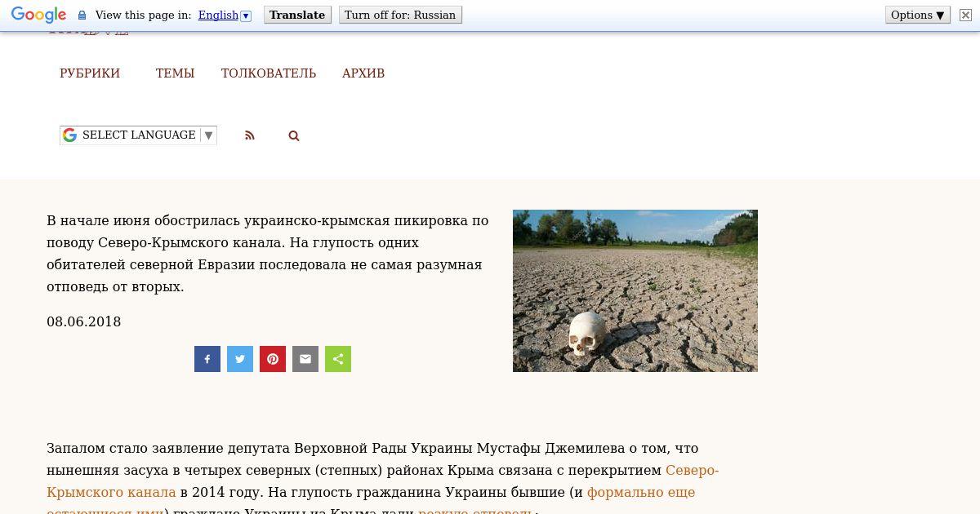
Task: Click the RSS feed icon
Action: pos(250,135)
